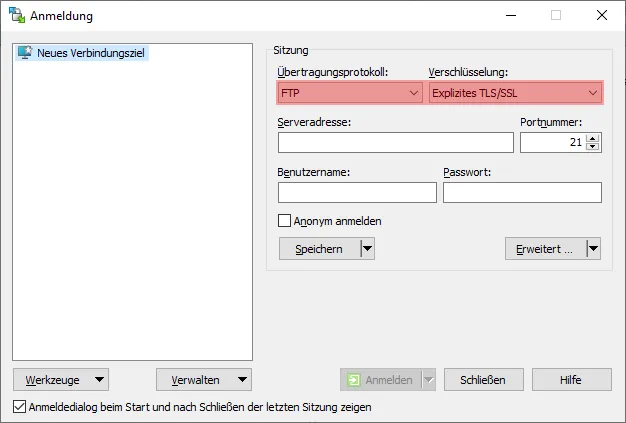Select the Neues Verbindungsziel site entry

[x=82, y=53]
